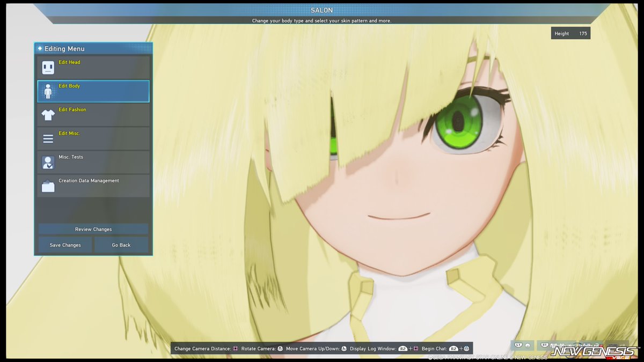Click the L1 shoulder button indicator
This screenshot has height=362, width=644.
517,344
